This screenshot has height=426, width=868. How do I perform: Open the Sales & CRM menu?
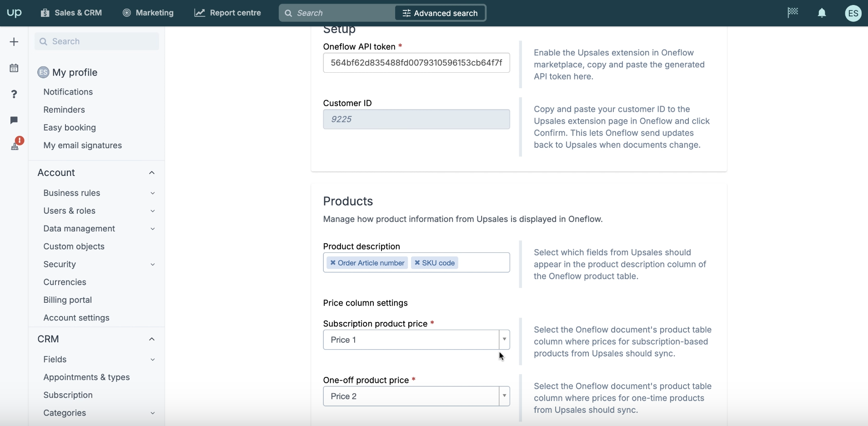coord(71,13)
